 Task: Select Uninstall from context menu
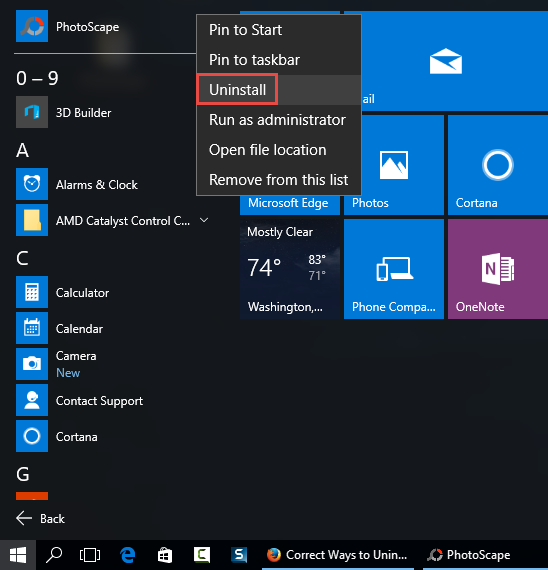pyautogui.click(x=279, y=90)
